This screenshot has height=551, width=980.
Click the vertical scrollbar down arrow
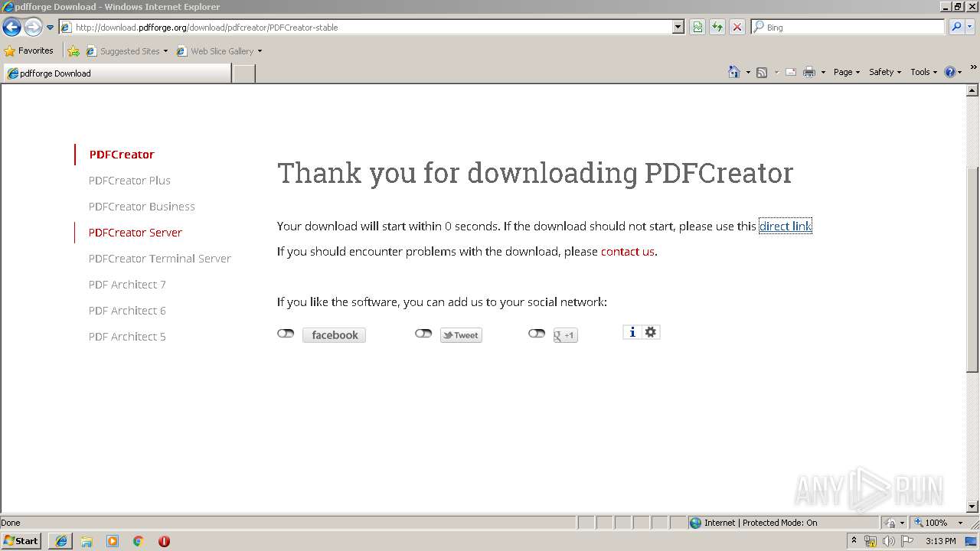pyautogui.click(x=972, y=507)
